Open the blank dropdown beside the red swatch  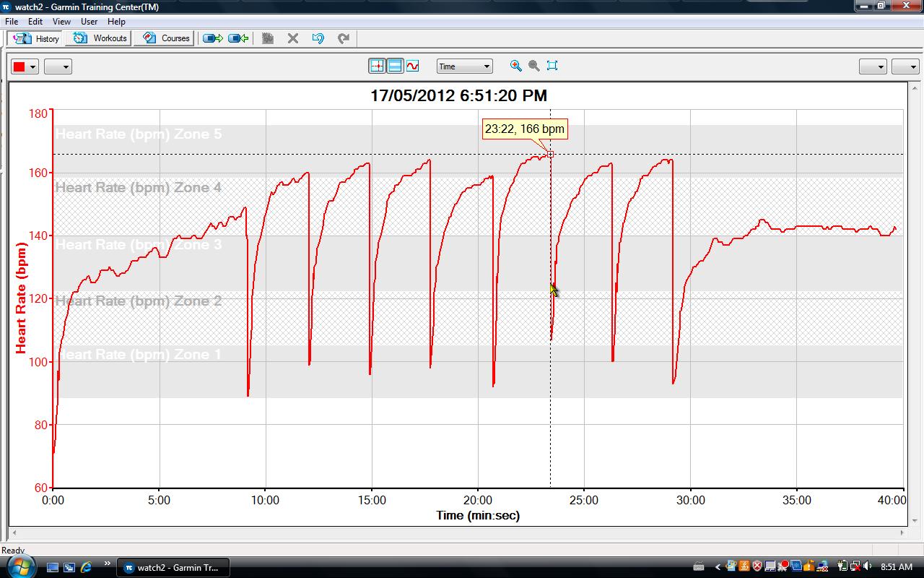[x=58, y=67]
